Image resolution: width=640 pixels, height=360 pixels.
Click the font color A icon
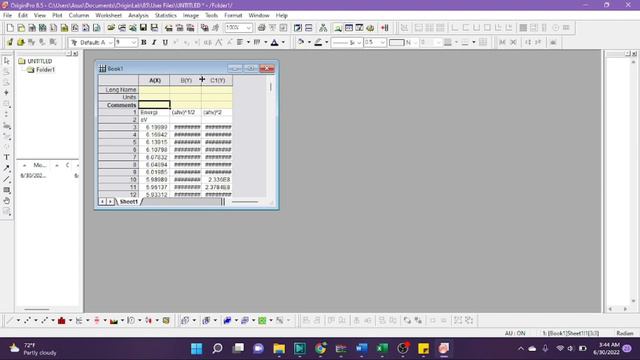point(275,42)
